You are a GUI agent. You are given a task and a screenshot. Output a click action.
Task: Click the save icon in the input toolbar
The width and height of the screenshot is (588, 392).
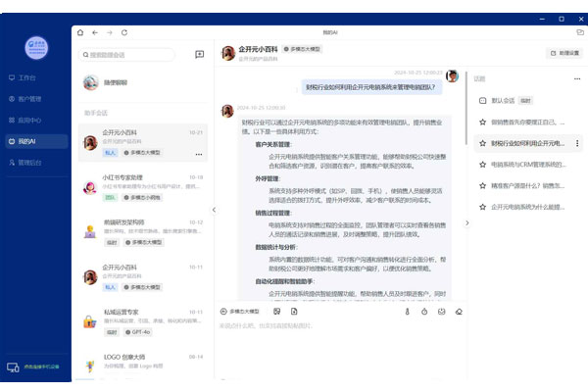pos(441,312)
